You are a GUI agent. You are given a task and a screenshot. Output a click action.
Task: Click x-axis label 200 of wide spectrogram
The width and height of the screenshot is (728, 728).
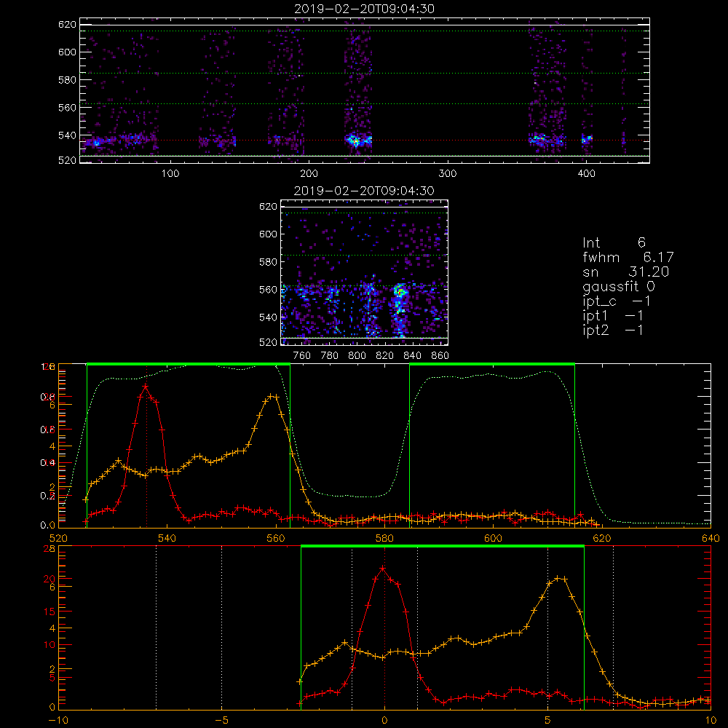pyautogui.click(x=309, y=174)
